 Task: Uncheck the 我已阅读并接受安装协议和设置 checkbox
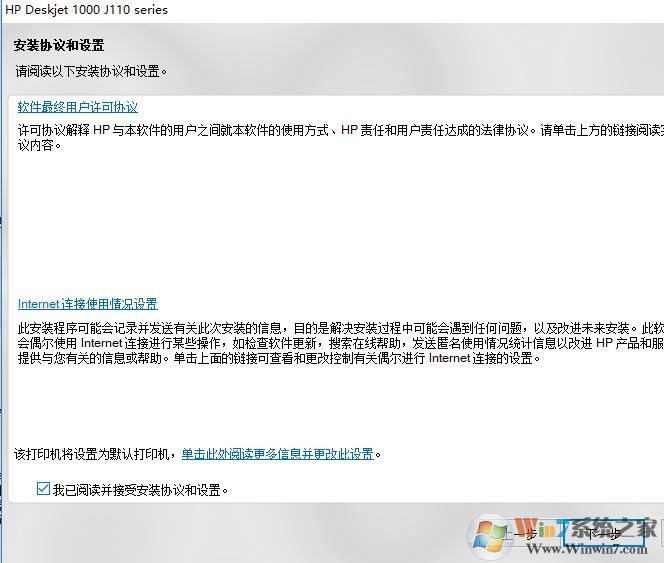43,489
